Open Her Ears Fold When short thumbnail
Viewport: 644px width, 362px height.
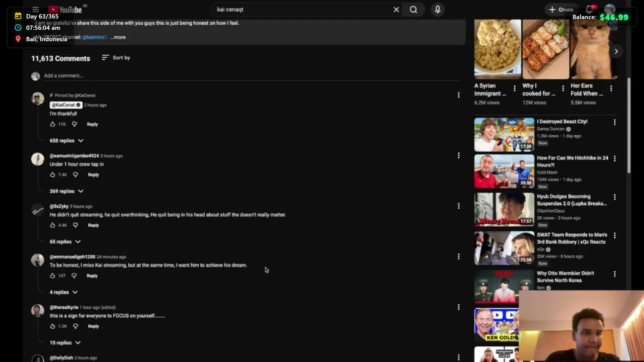(x=594, y=49)
